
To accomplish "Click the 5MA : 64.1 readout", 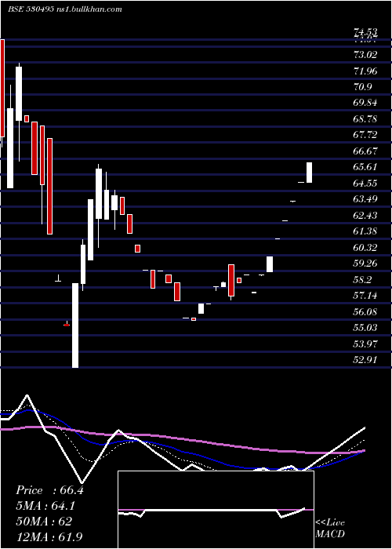I will click(x=45, y=506).
